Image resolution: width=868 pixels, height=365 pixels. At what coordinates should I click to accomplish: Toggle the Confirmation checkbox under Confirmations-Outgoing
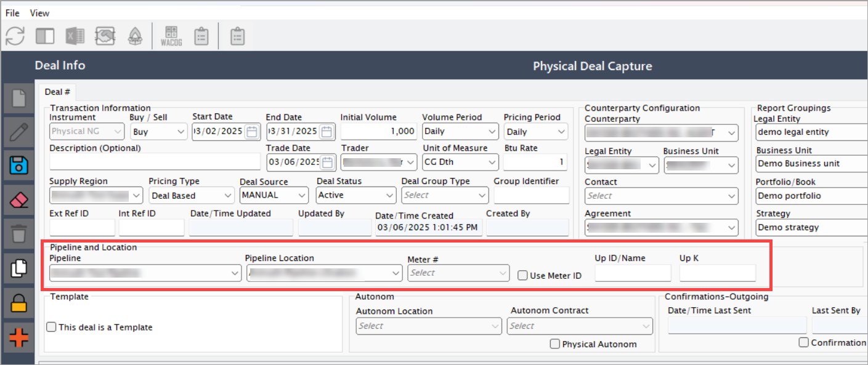[803, 342]
